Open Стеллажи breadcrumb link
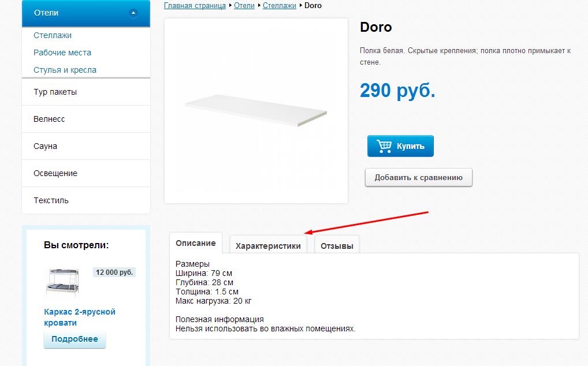 (280, 6)
